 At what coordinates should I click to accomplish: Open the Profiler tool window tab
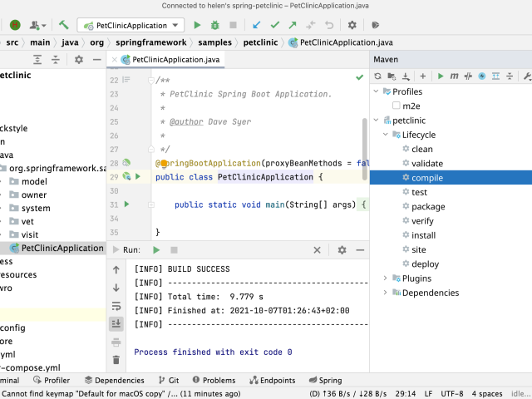click(52, 381)
